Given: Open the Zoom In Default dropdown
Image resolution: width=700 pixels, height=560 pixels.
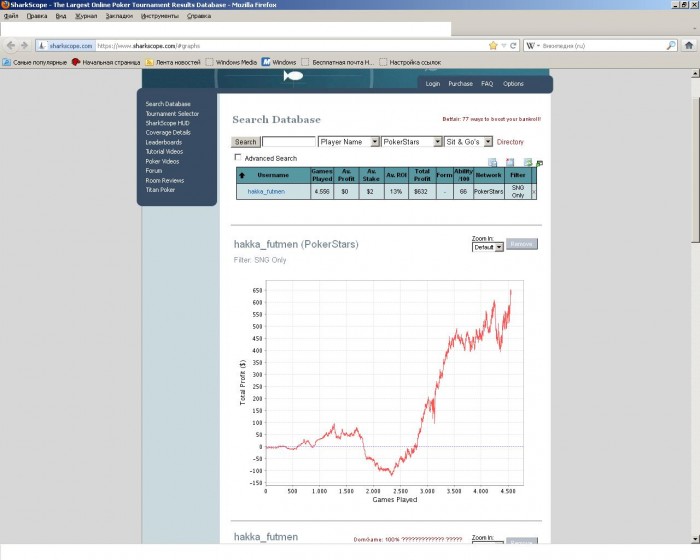Looking at the screenshot, I should [488, 247].
